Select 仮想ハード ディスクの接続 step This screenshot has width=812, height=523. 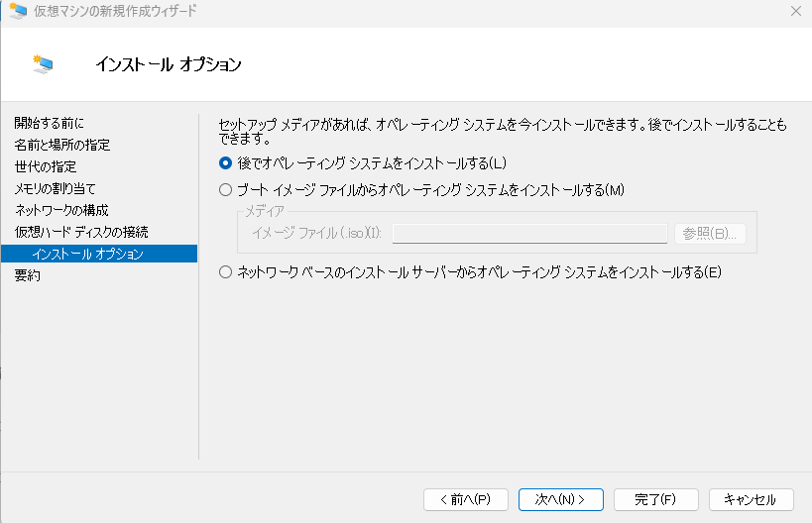point(81,232)
